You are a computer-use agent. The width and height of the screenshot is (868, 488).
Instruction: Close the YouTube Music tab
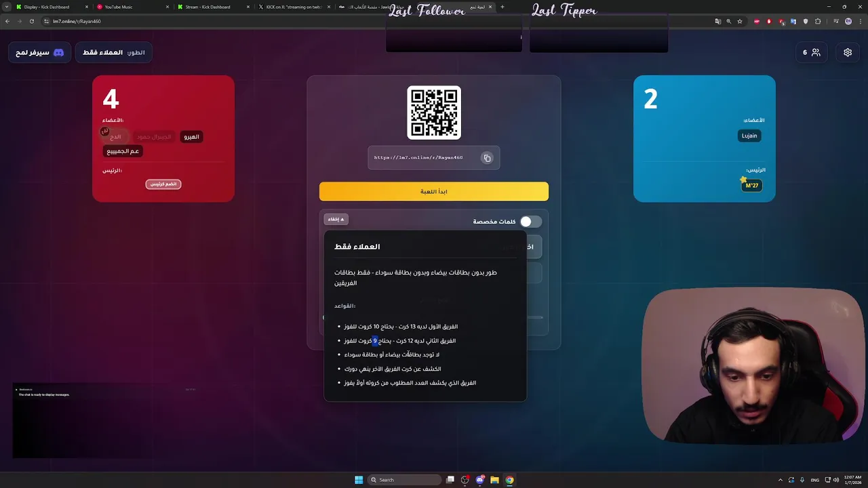[167, 7]
